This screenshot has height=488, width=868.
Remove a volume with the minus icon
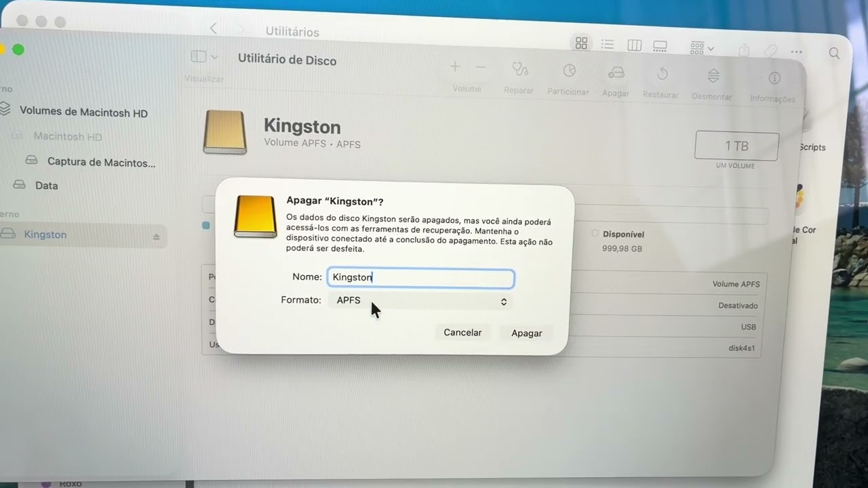(x=481, y=67)
